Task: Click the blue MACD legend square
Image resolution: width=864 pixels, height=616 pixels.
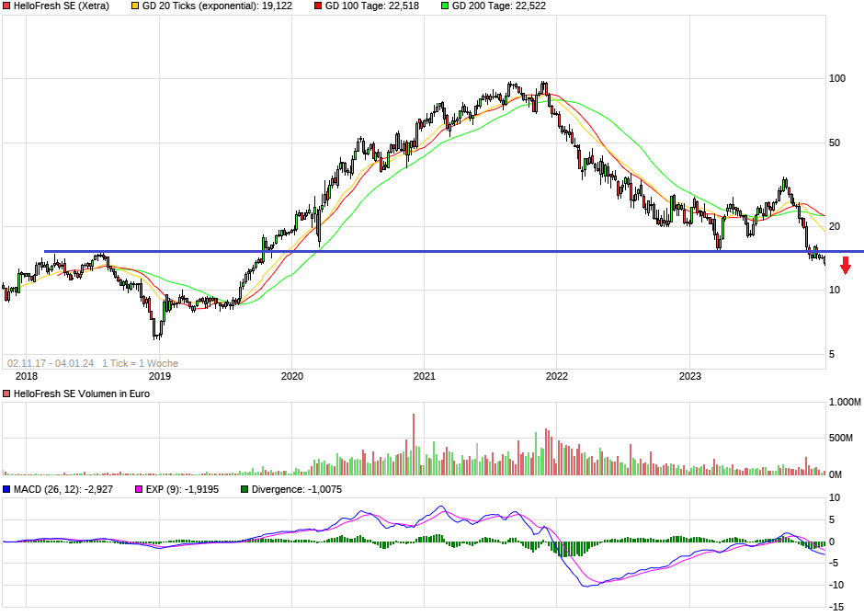Action: click(6, 489)
